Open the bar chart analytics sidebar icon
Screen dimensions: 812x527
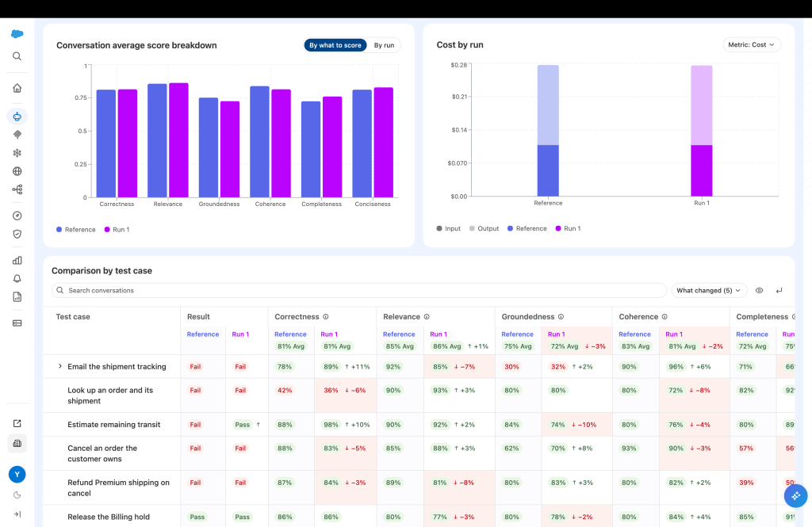[x=17, y=261]
